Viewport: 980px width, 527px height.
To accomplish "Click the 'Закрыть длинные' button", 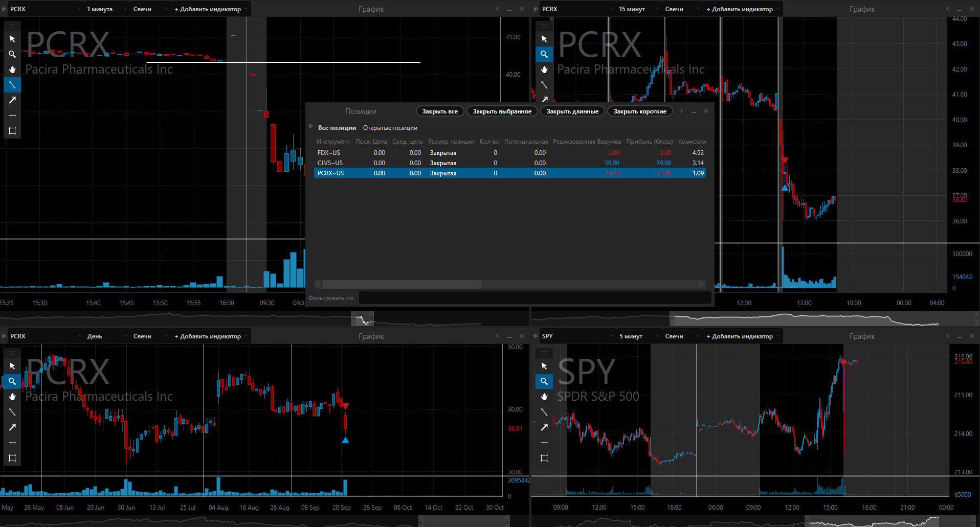I will pos(572,111).
